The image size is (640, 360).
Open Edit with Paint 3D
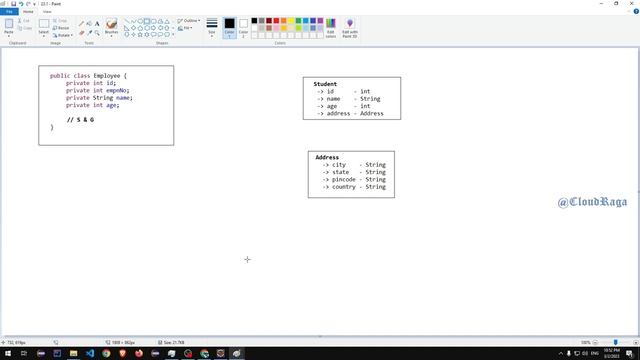[x=350, y=28]
